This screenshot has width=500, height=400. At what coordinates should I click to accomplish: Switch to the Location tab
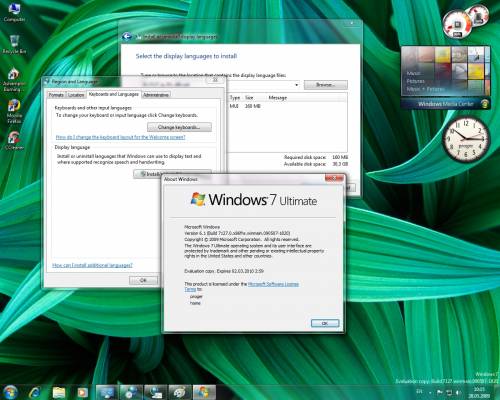tap(76, 95)
